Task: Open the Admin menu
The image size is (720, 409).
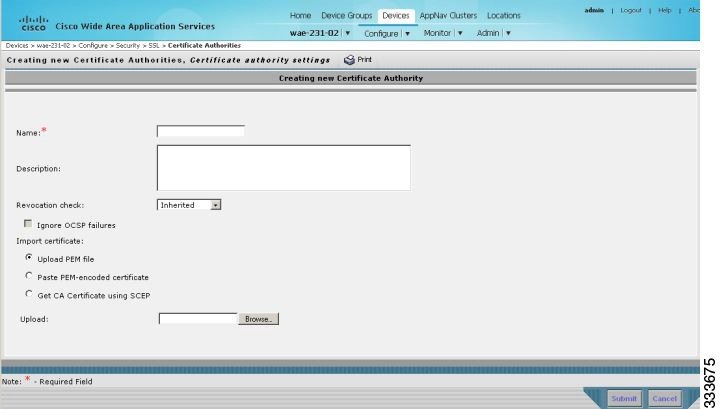Action: [488, 33]
